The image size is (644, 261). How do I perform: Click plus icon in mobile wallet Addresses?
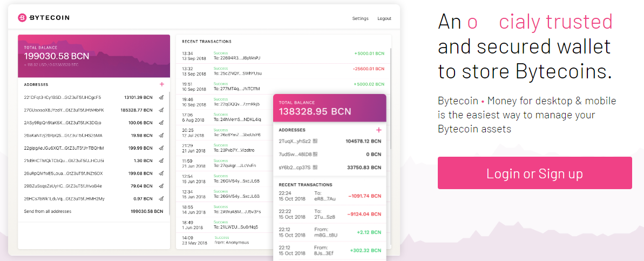(378, 130)
